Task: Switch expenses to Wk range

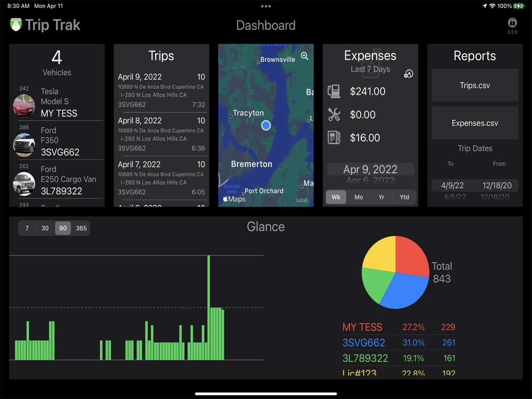Action: 336,197
